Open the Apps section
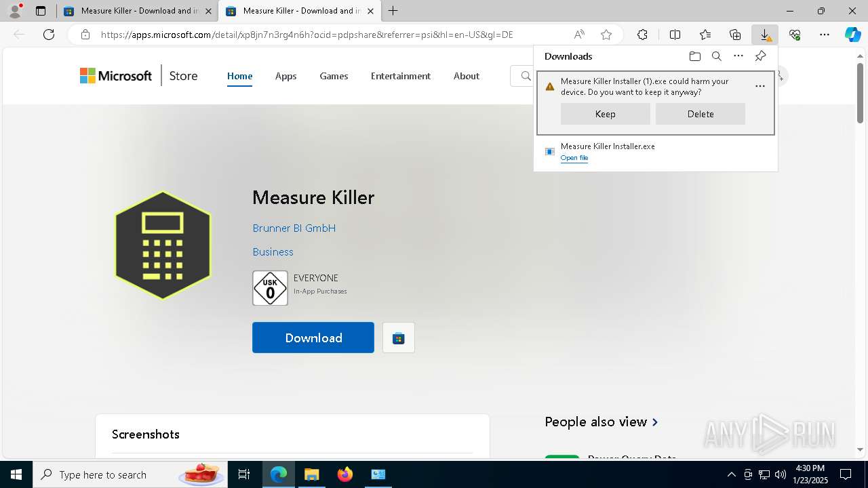Viewport: 868px width, 488px height. [x=285, y=76]
